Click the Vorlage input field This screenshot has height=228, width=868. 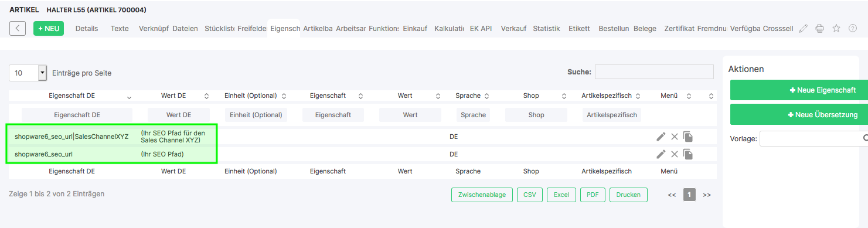[x=813, y=139]
